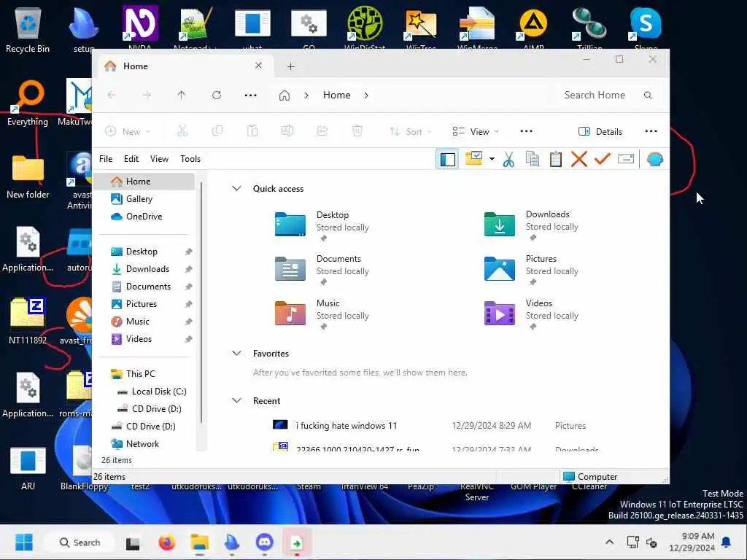Select Home in navigation pane

pyautogui.click(x=144, y=182)
